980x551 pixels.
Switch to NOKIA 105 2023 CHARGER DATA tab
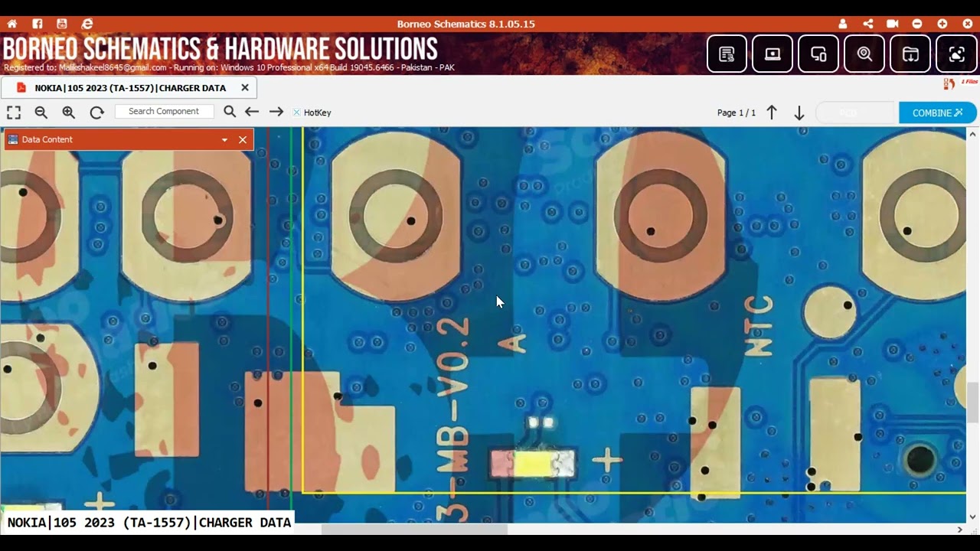[129, 88]
